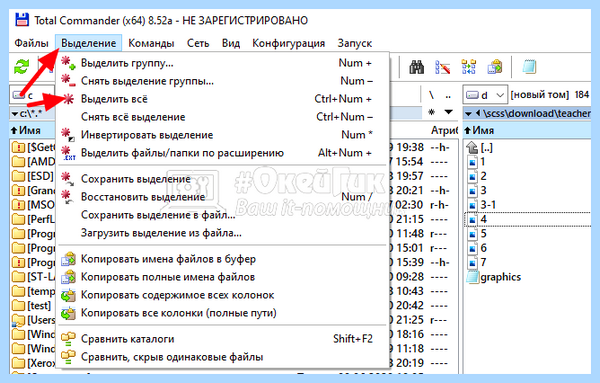This screenshot has height=383, width=600.
Task: Select the [temp] folder in left panel
Action: coord(33,292)
